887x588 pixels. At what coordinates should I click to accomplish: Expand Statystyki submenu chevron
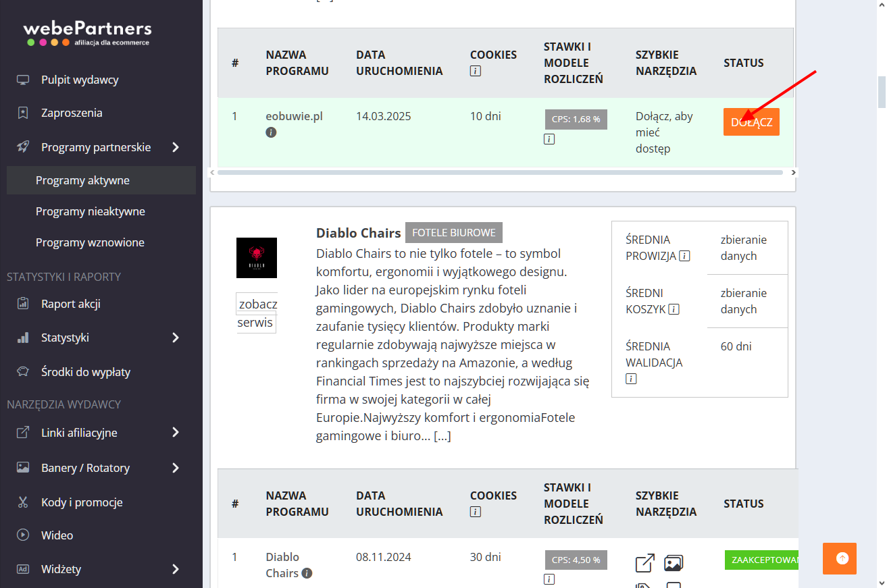coord(176,338)
